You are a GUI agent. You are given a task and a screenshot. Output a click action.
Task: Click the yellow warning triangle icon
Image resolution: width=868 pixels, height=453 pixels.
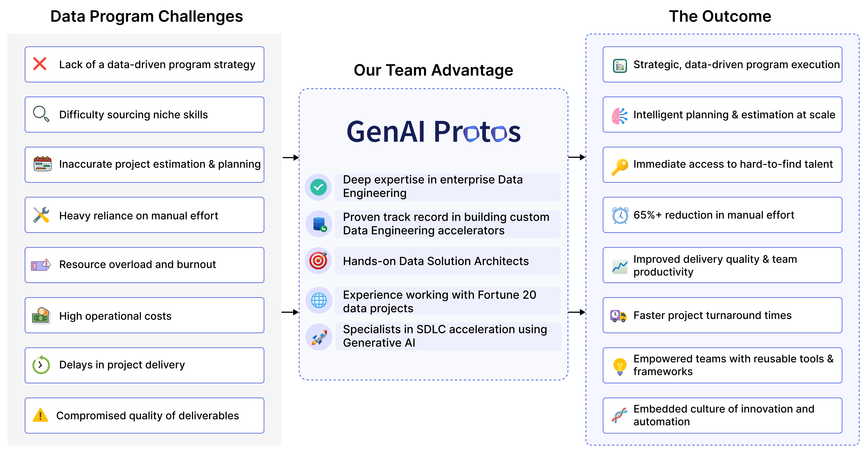click(40, 415)
